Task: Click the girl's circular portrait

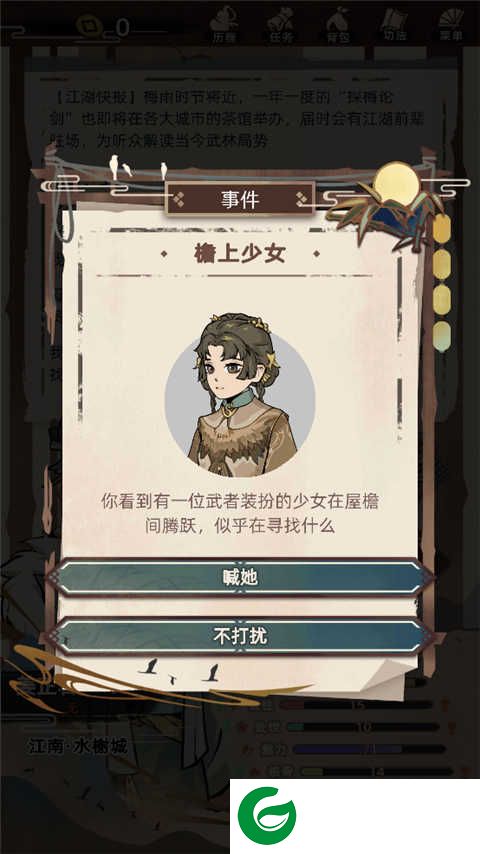Action: click(x=240, y=396)
